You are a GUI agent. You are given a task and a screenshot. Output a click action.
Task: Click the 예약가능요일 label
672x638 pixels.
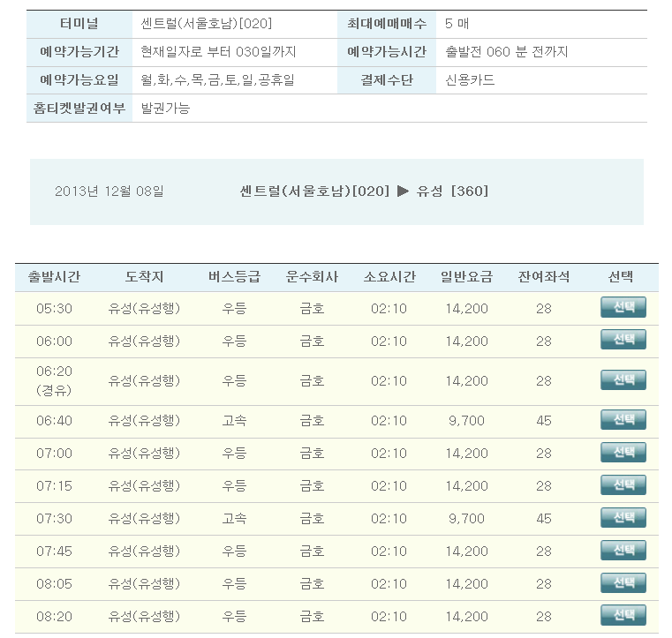pos(79,80)
